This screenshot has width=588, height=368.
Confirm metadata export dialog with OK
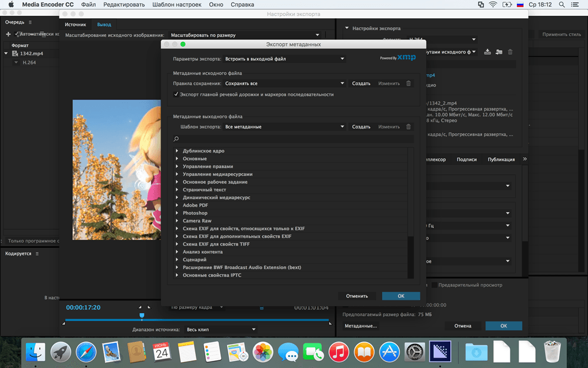click(x=401, y=296)
